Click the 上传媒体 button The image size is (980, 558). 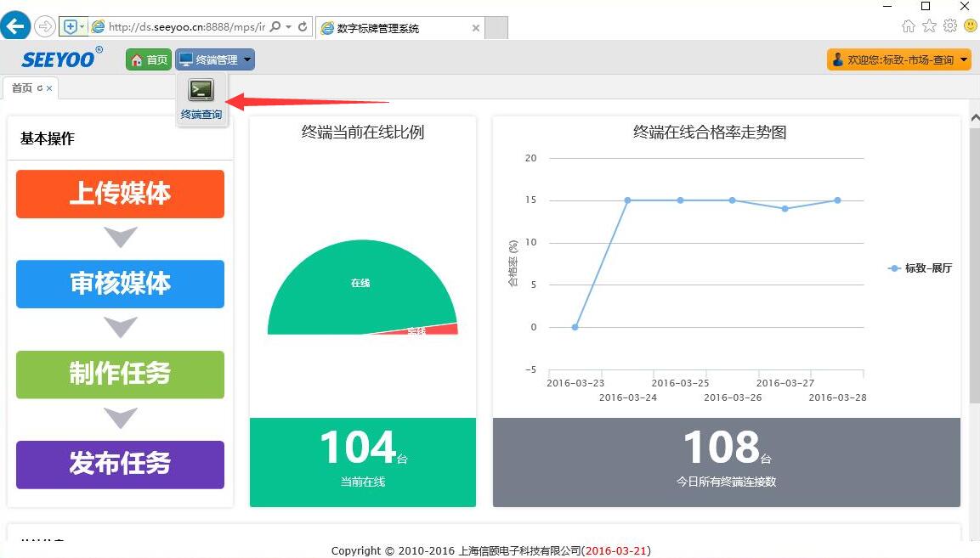click(x=120, y=194)
